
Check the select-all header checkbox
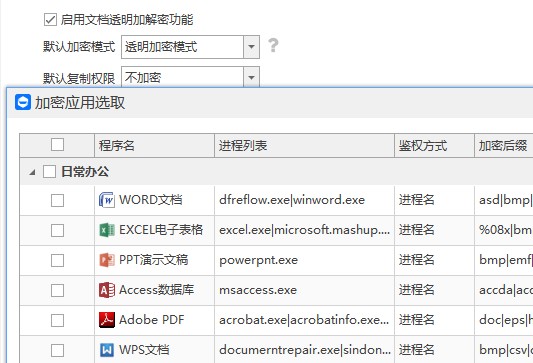point(57,144)
